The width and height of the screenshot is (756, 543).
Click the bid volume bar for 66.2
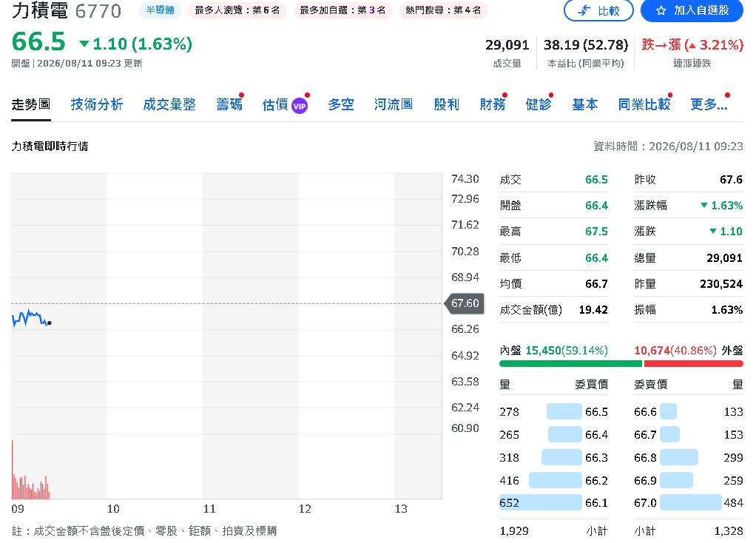click(x=556, y=480)
